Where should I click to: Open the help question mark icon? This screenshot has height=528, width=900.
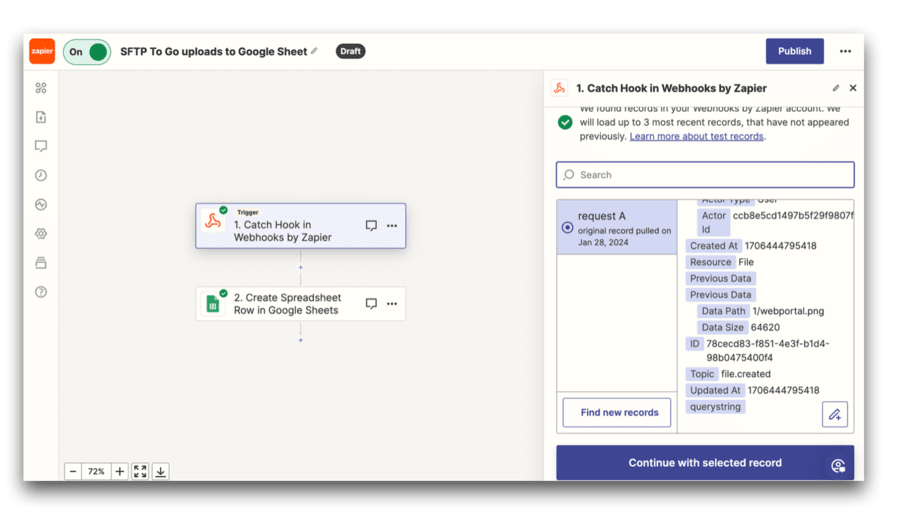41,292
